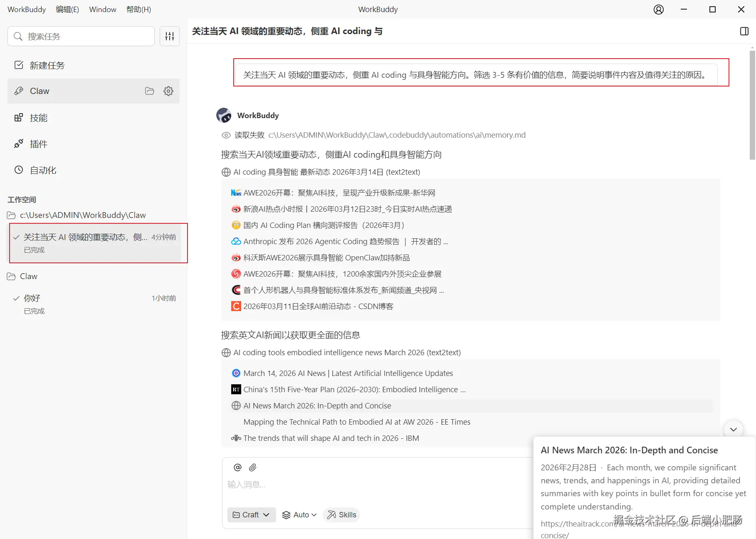Image resolution: width=756 pixels, height=539 pixels.
Task: Open the 你好 task
Action: [x=95, y=304]
